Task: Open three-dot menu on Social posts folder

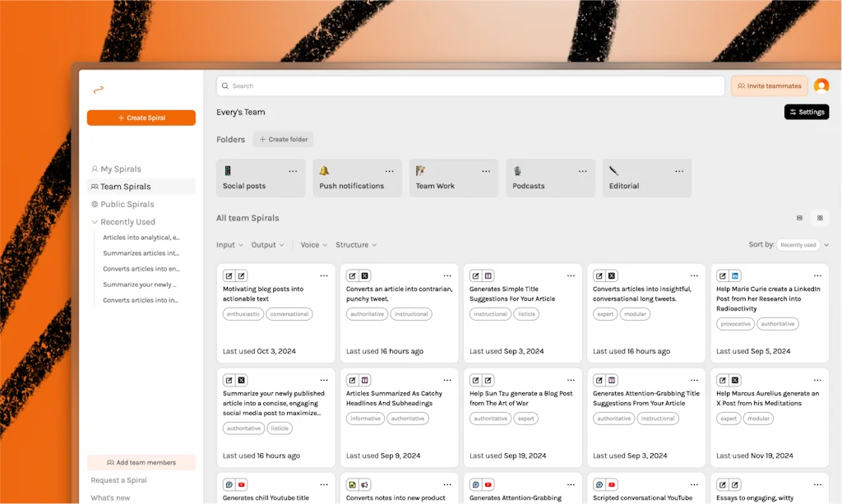Action: pos(293,171)
